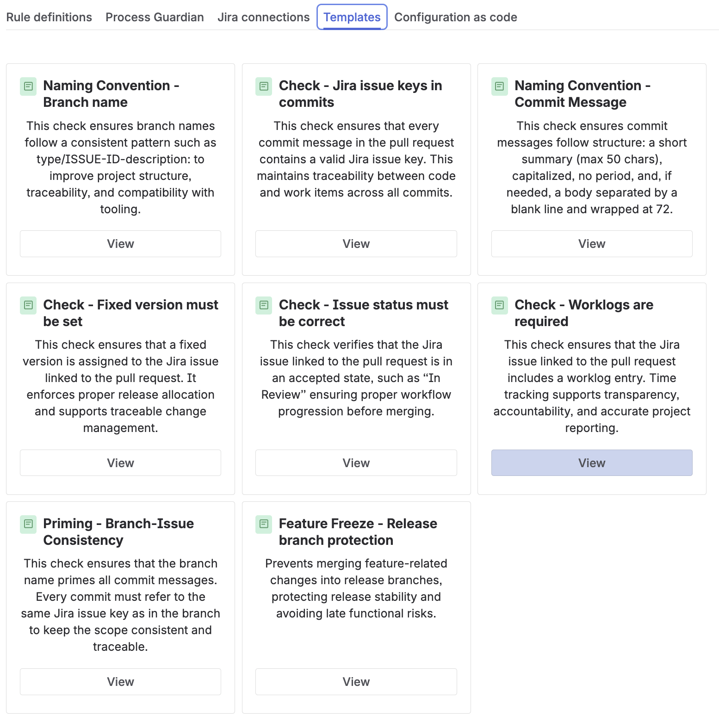
Task: View the Worklogs are required template
Action: pos(592,463)
